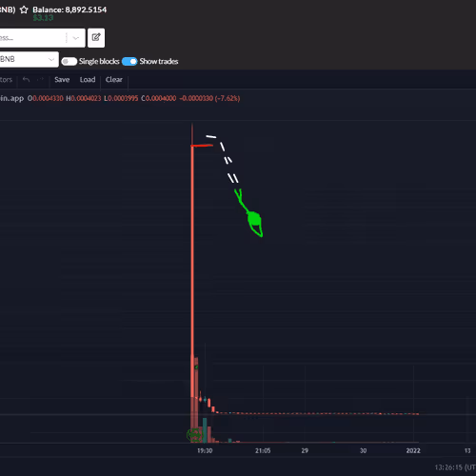The width and height of the screenshot is (476, 476).
Task: Open the edit pencil icon button
Action: 96,38
